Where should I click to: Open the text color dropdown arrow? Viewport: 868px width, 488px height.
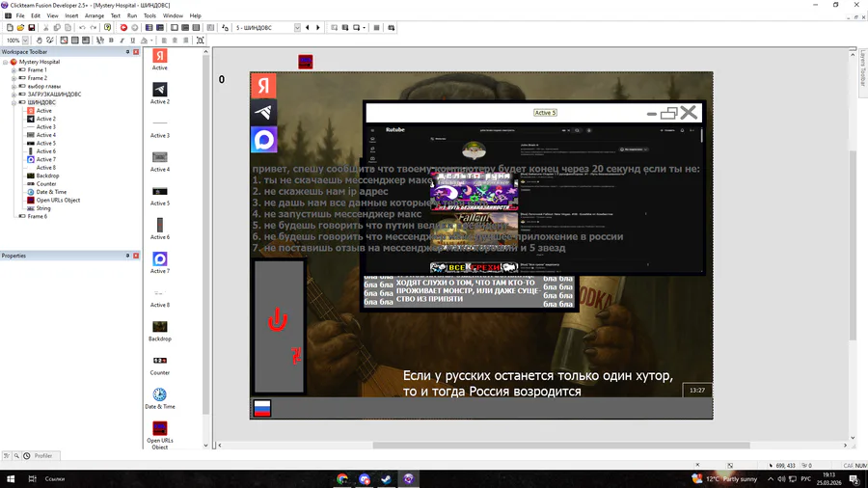click(151, 41)
